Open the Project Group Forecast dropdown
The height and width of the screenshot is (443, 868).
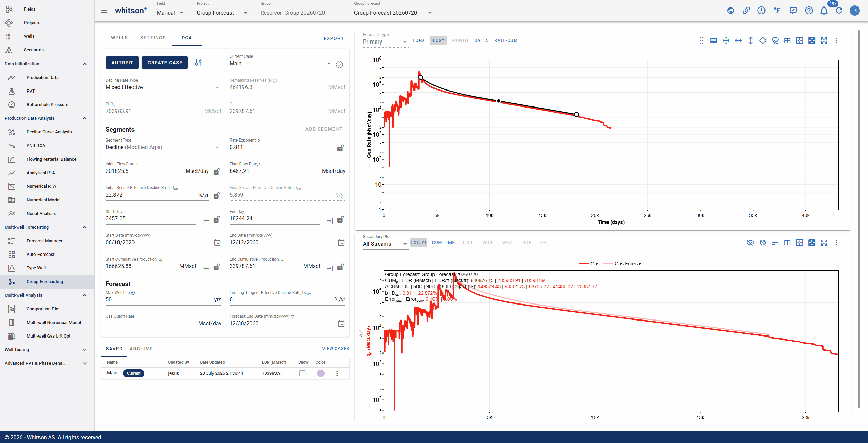click(222, 13)
